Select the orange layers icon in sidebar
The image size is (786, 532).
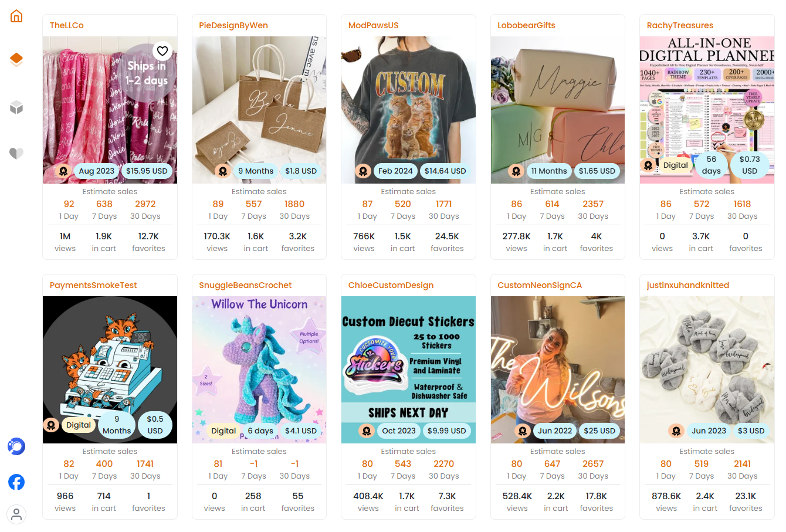(16, 59)
